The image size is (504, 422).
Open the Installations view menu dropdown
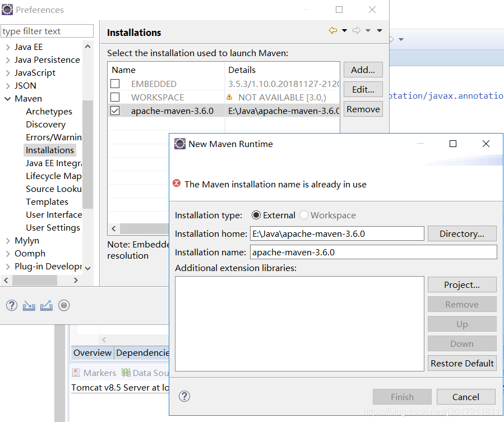(x=380, y=30)
